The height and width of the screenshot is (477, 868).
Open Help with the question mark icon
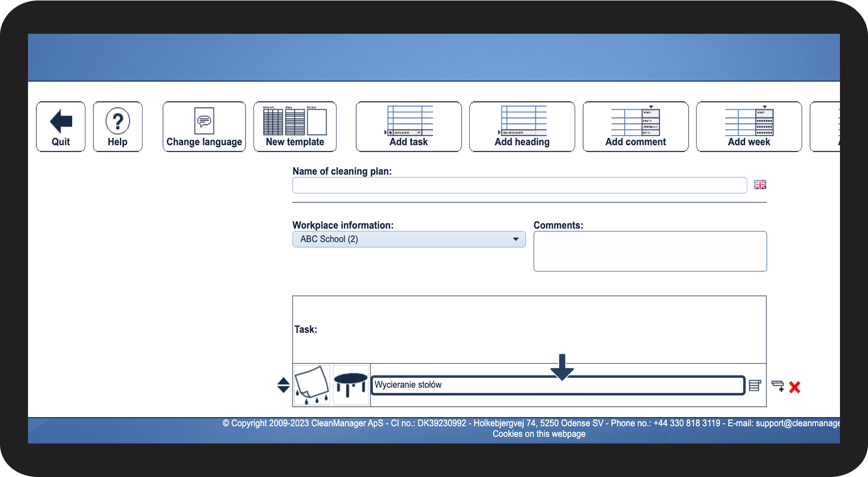[x=118, y=127]
